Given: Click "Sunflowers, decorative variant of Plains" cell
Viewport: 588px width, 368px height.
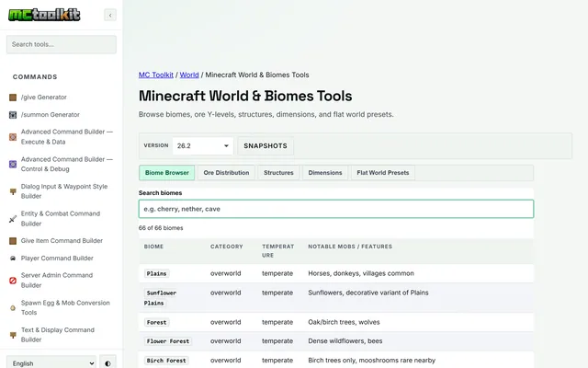Looking at the screenshot, I should click(x=368, y=293).
